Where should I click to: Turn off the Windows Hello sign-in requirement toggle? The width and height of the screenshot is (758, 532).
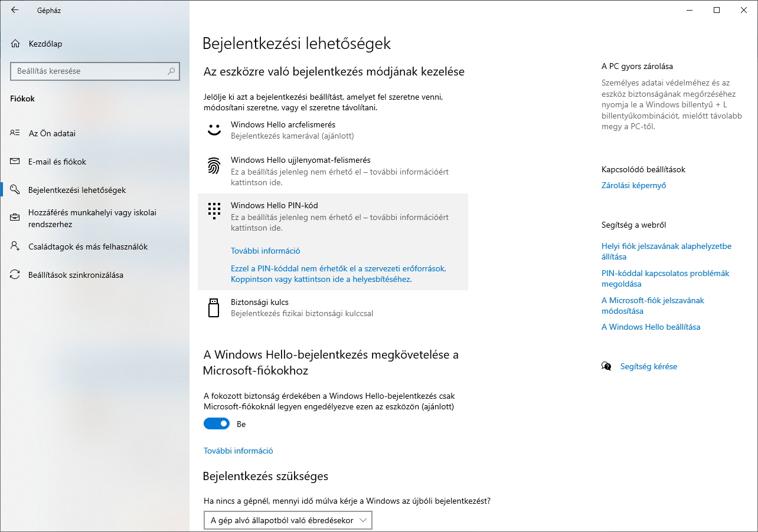tap(217, 424)
